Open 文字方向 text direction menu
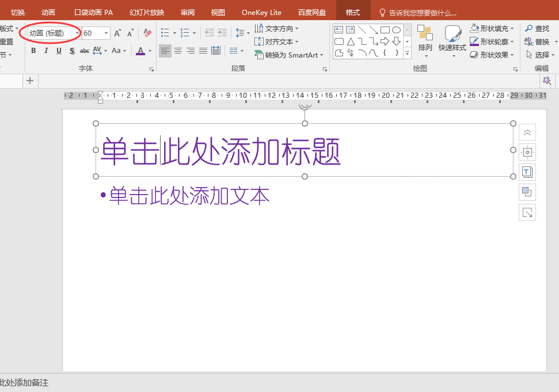The height and width of the screenshot is (392, 559). click(x=276, y=28)
